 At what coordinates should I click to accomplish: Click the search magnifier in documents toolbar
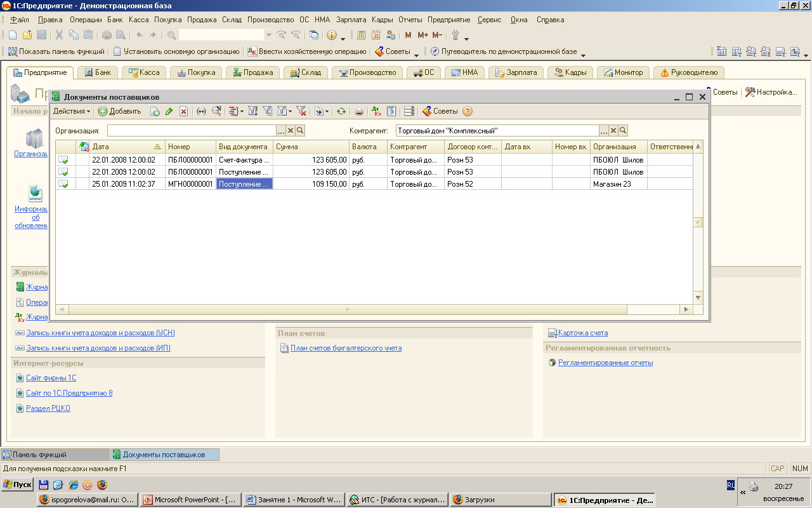pyautogui.click(x=216, y=111)
